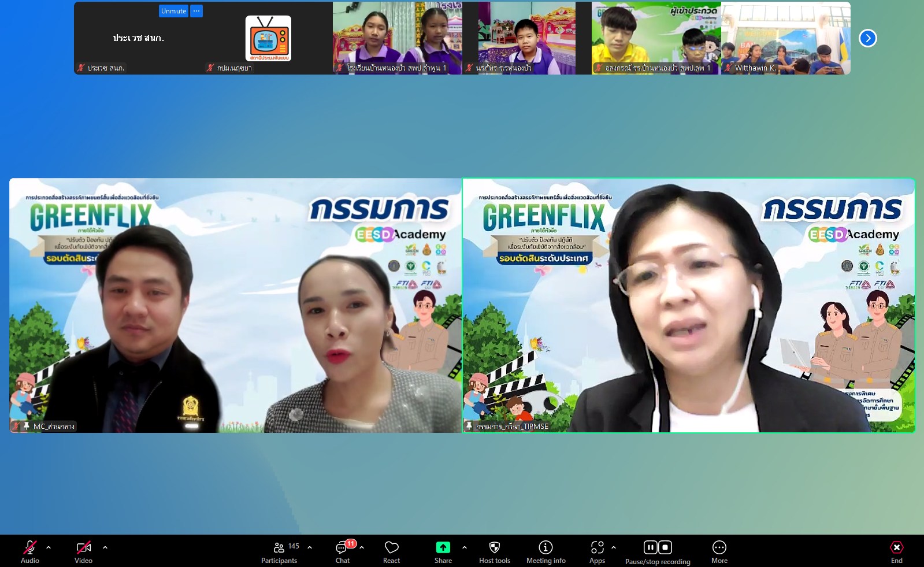
Task: Open audio options caret beside Audio
Action: [49, 547]
